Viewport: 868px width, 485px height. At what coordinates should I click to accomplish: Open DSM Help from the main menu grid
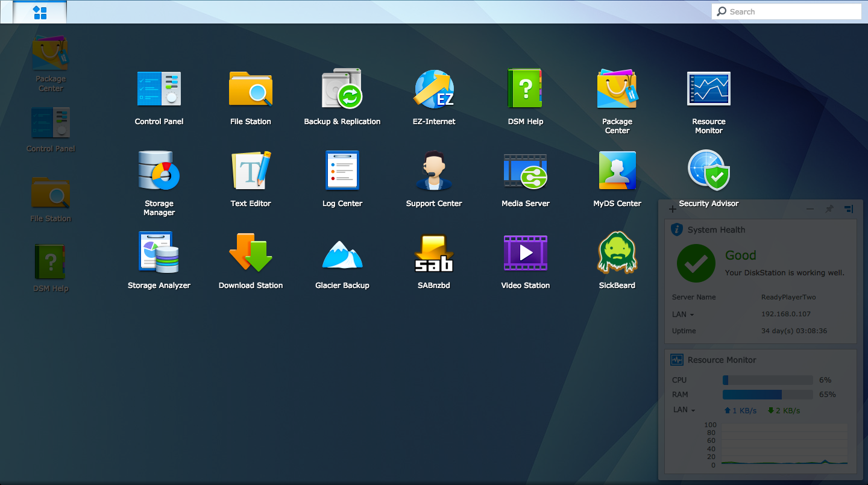526,89
